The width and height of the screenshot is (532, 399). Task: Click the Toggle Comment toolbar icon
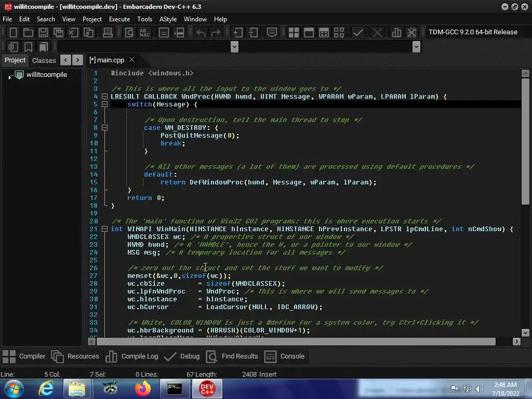[x=272, y=32]
